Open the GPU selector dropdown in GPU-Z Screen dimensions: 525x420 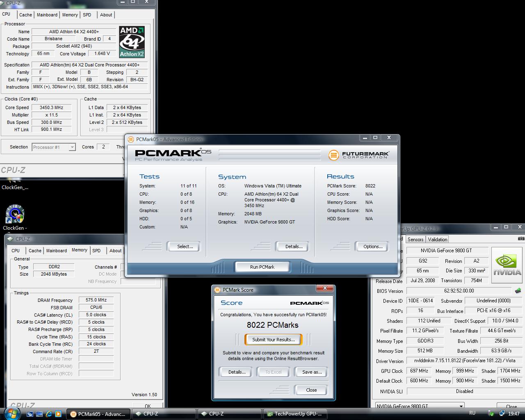point(420,406)
